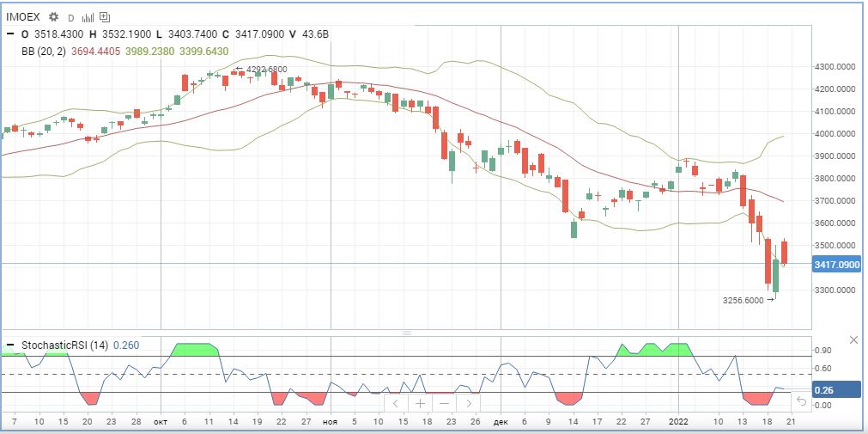Close the StochasticRSI indicator pane
Image resolution: width=868 pixels, height=434 pixels.
(855, 339)
